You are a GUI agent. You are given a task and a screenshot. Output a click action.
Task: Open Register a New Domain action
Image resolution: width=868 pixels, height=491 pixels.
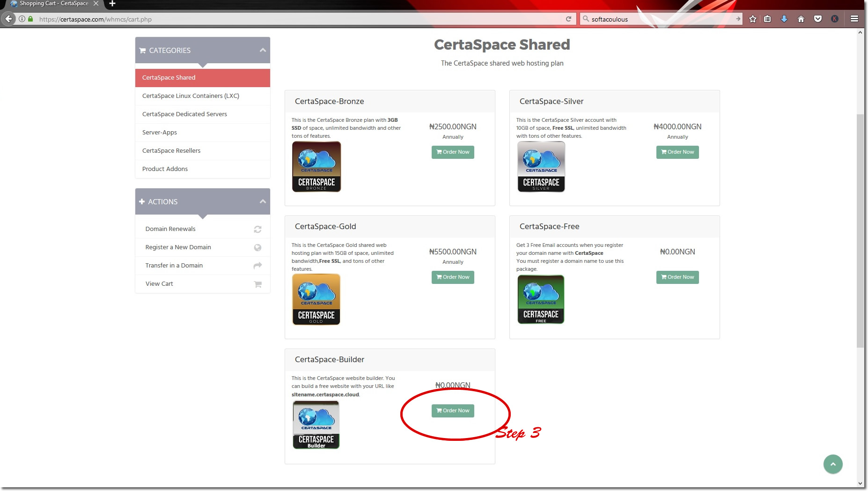click(203, 247)
